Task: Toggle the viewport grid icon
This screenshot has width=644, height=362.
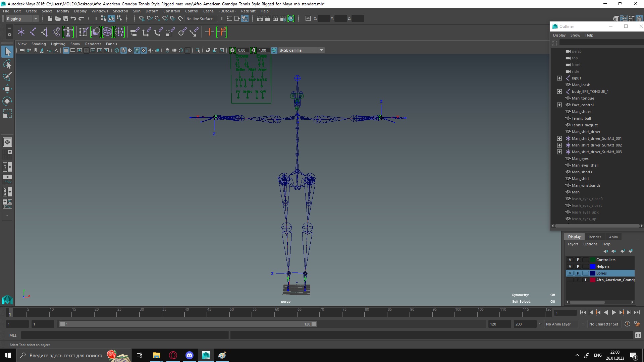Action: [x=66, y=50]
